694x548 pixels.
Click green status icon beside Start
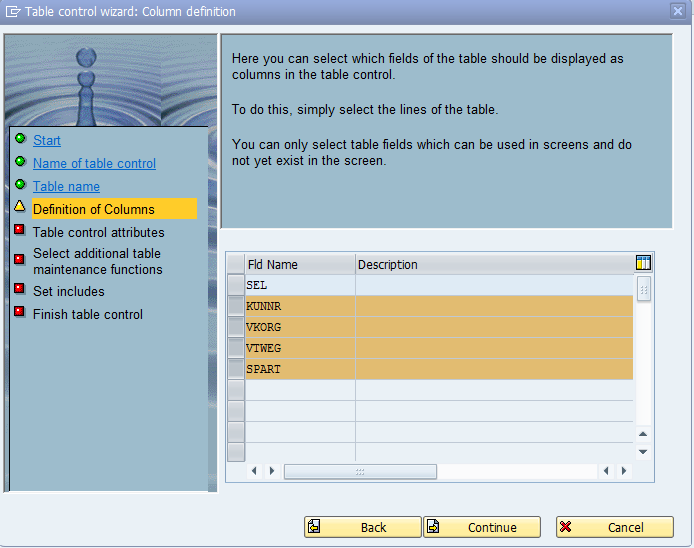[x=20, y=139]
